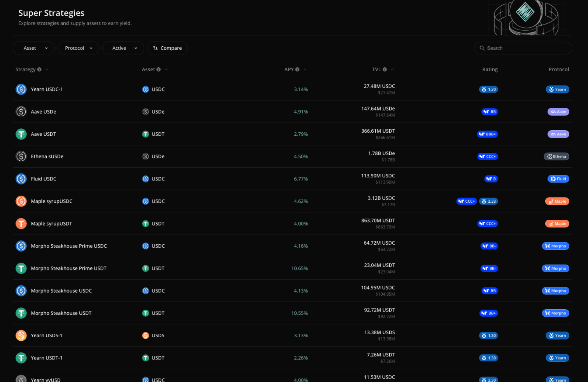Screen dimensions: 588x382
Task: Click the Yearn USDC-1 strategy icon
Action: tap(21, 89)
